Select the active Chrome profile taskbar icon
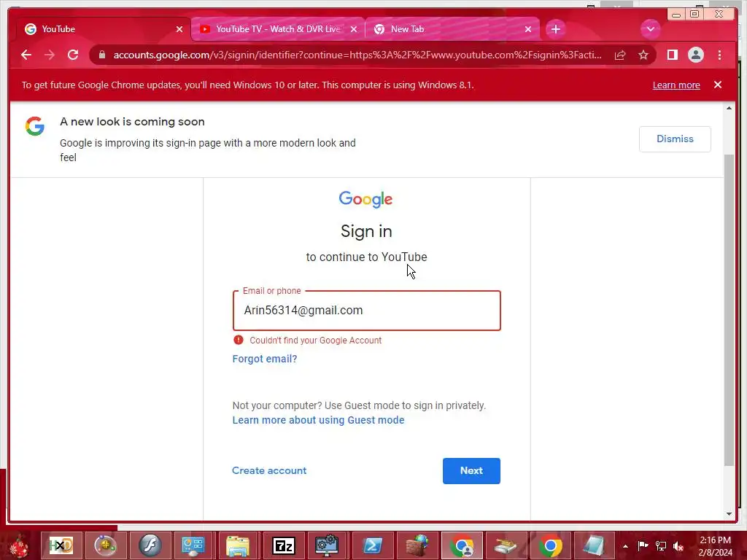 pos(462,545)
